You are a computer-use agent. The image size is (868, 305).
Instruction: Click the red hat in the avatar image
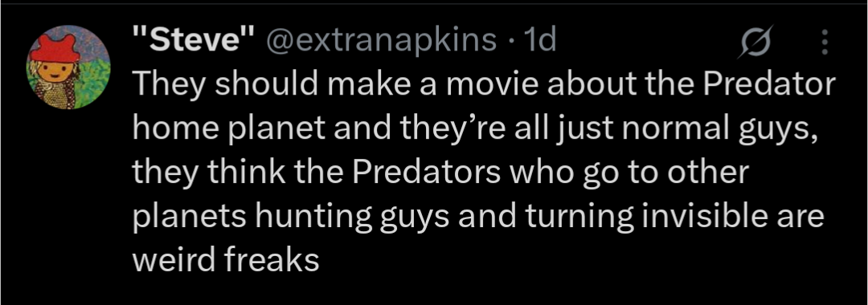pos(55,49)
